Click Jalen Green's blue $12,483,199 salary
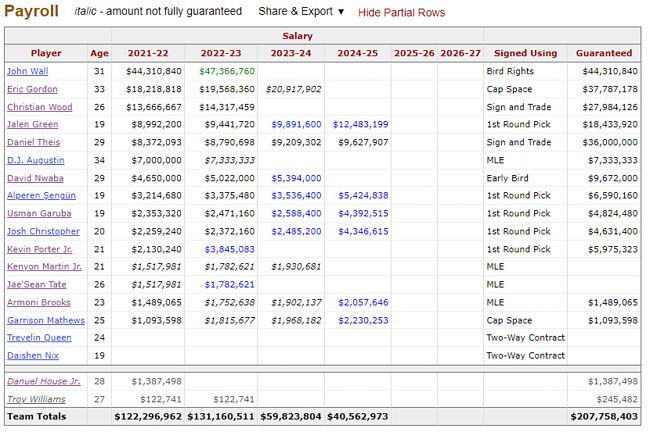 coord(357,124)
